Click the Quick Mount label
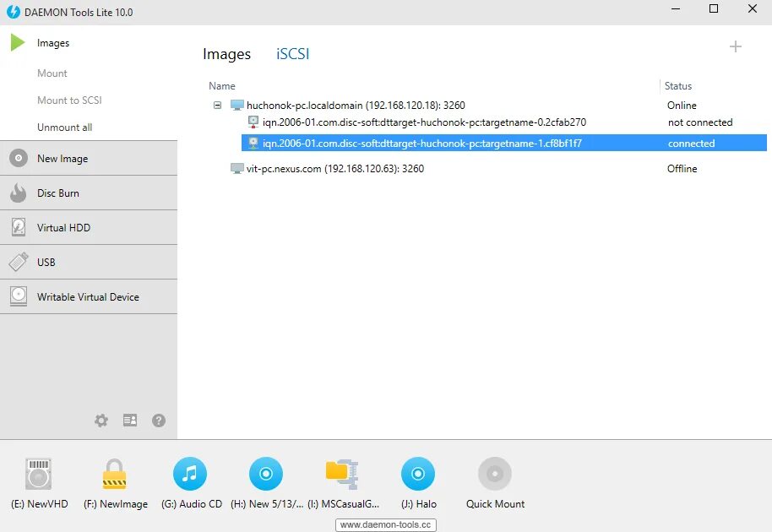This screenshot has width=772, height=532. pos(495,504)
